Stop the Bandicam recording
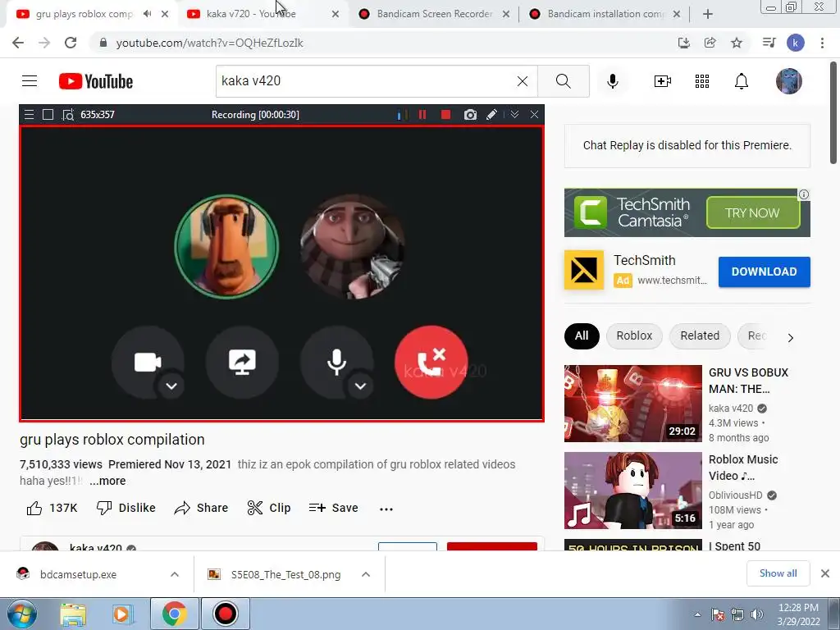840x630 pixels. pyautogui.click(x=445, y=115)
